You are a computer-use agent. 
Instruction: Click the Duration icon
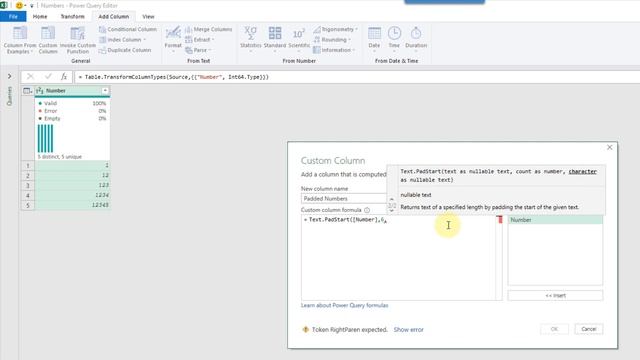(x=416, y=33)
